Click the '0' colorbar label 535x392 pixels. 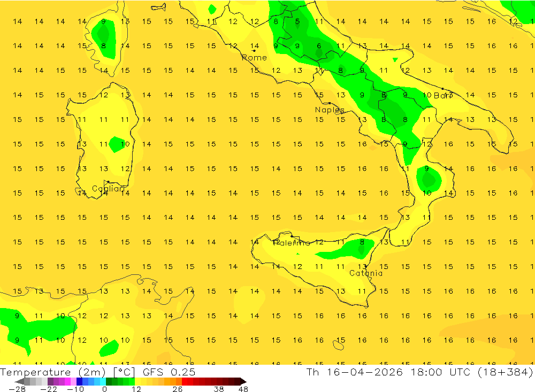(104, 389)
